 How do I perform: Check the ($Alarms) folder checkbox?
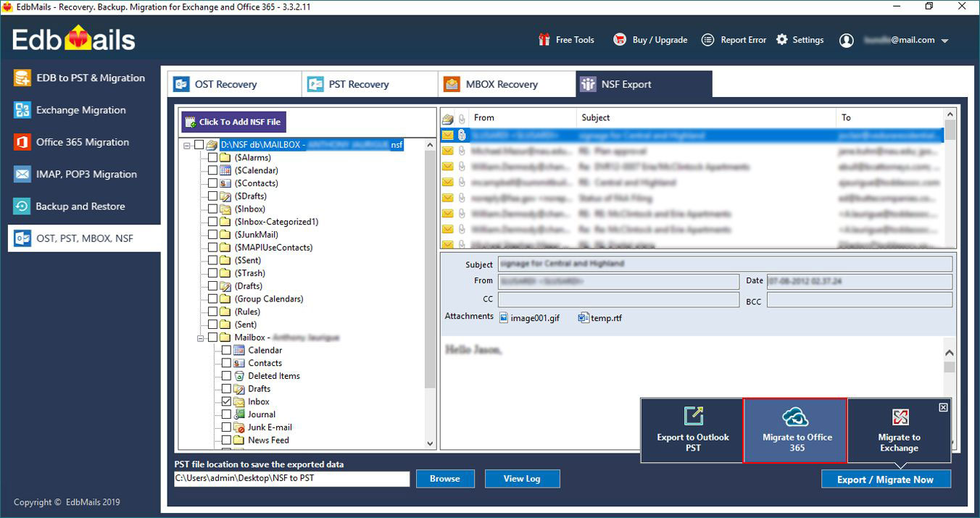click(212, 157)
